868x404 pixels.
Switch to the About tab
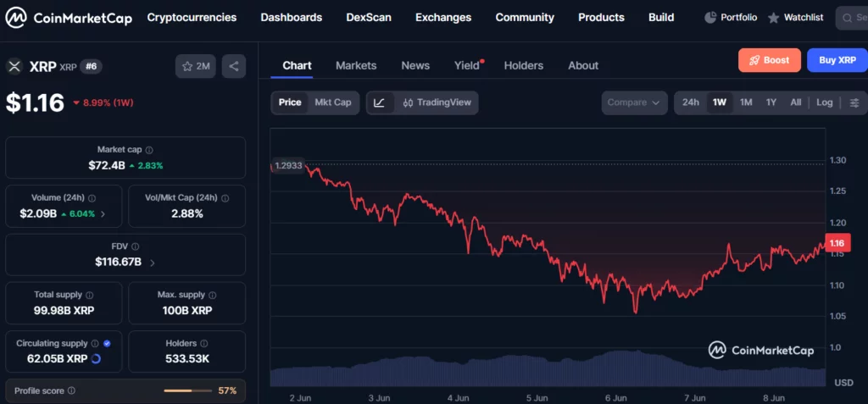(x=583, y=65)
